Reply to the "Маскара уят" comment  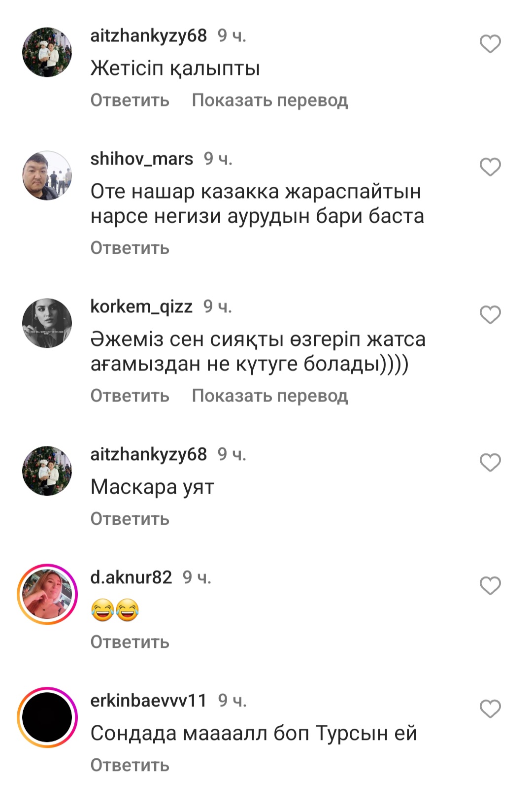(x=130, y=519)
